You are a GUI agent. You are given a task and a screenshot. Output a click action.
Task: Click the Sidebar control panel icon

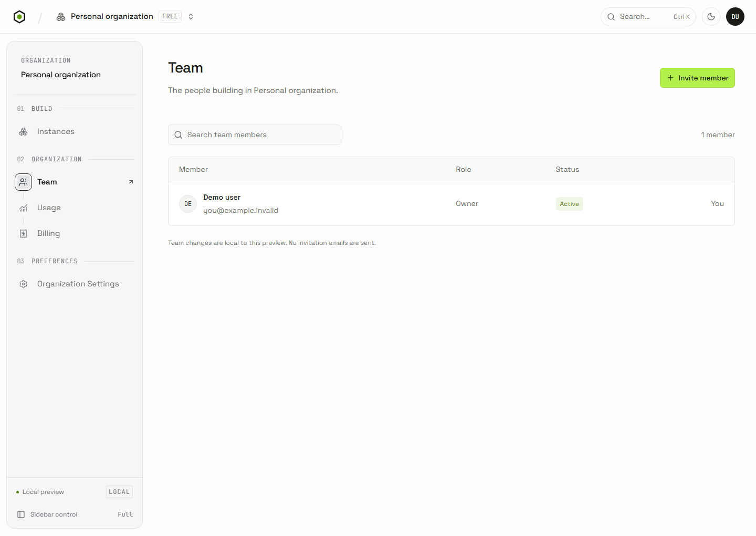[21, 514]
